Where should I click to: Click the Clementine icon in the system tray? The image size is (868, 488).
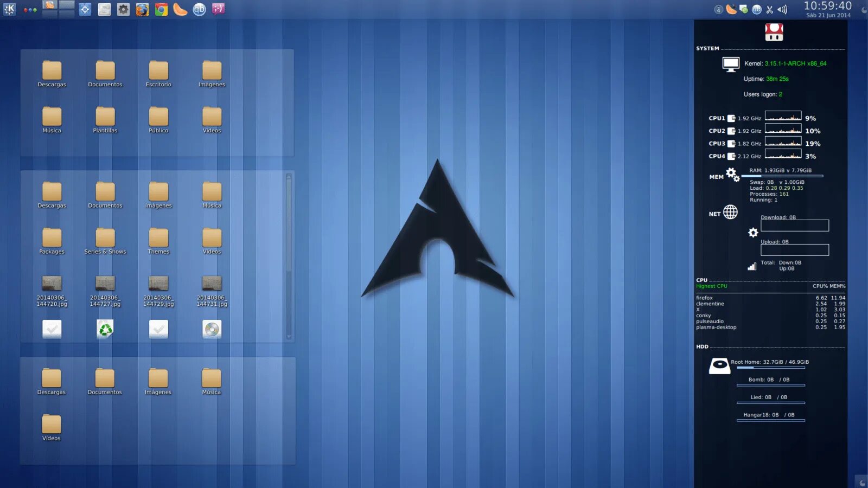[x=731, y=9]
